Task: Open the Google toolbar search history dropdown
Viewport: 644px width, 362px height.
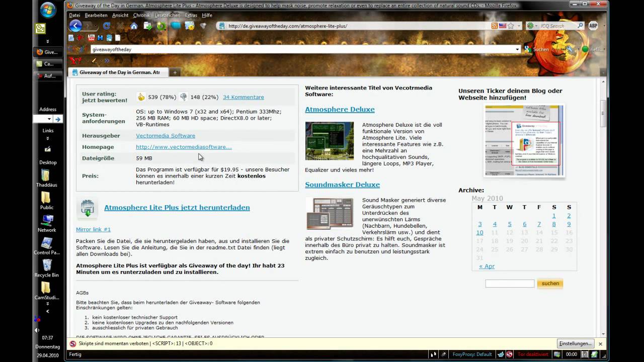Action: [517, 49]
